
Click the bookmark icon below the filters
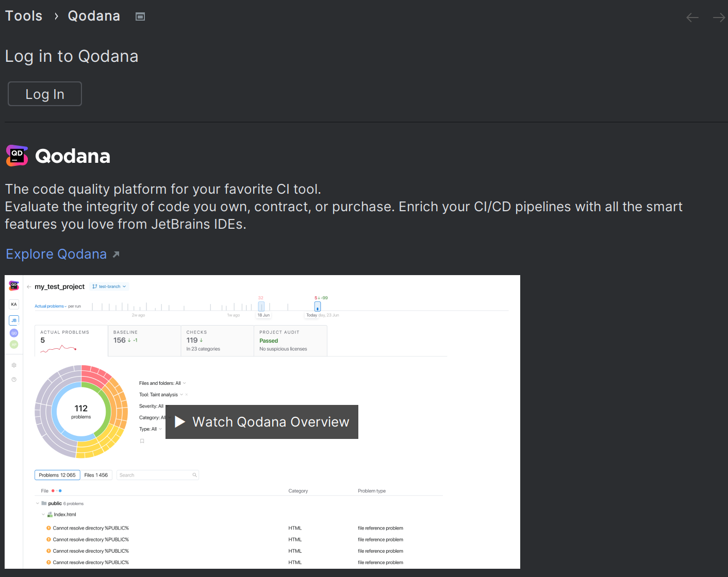[142, 440]
